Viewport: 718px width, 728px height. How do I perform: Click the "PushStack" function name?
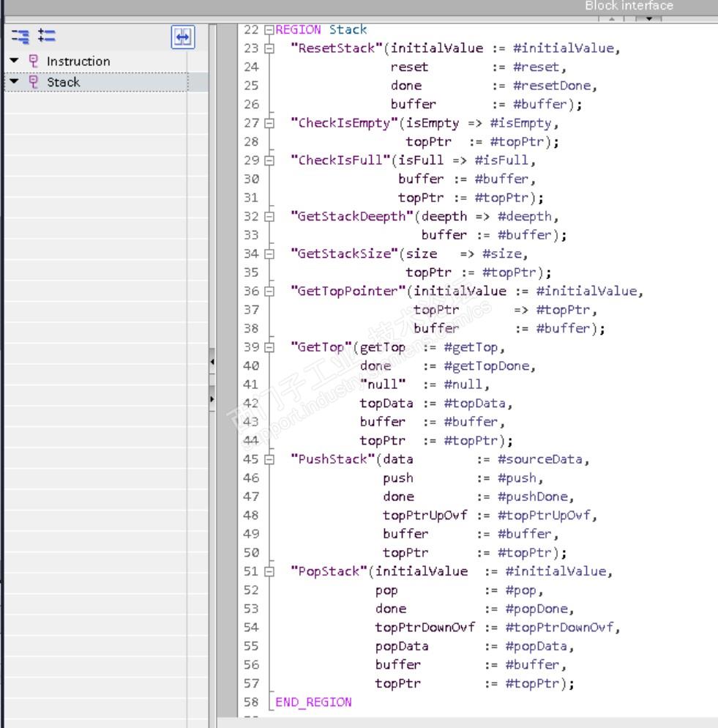tap(333, 459)
